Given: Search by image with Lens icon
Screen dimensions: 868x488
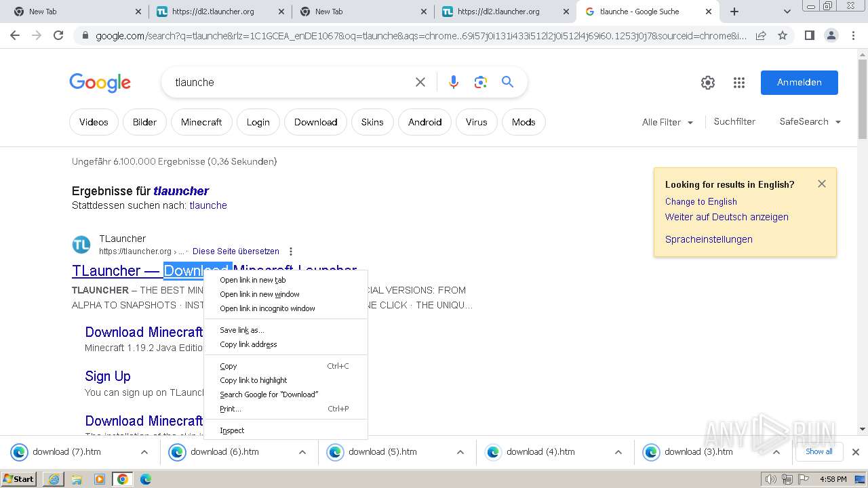Looking at the screenshot, I should point(481,82).
